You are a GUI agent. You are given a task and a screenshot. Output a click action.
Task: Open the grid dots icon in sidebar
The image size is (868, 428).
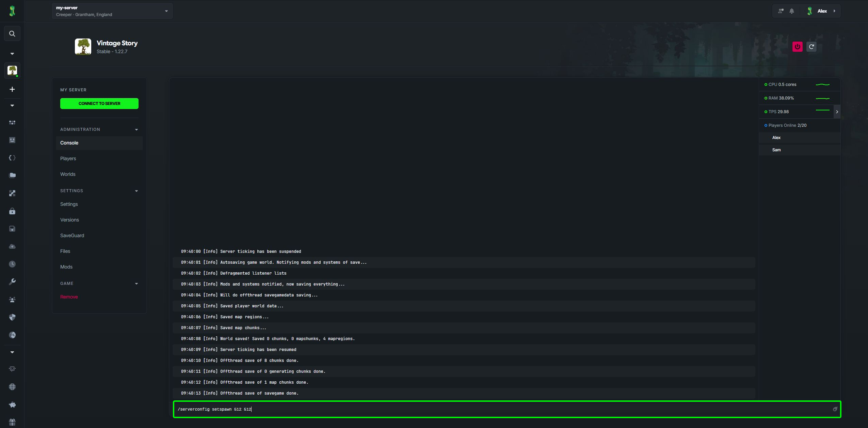coord(12,122)
